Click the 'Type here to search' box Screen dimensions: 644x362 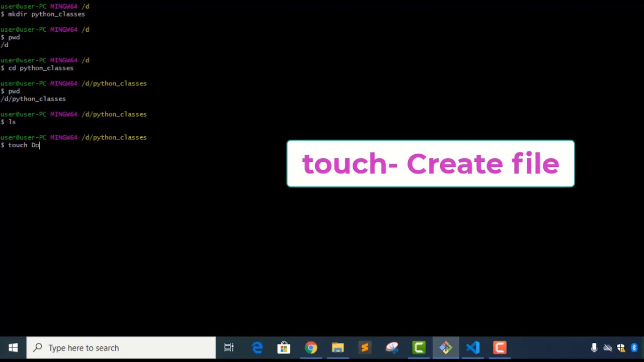coord(121,348)
